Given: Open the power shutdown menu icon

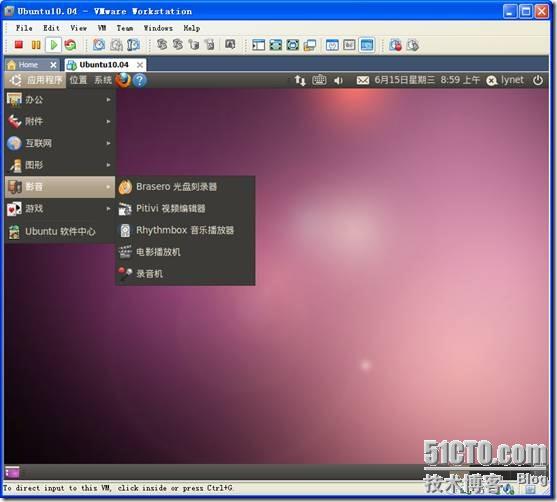Looking at the screenshot, I should 538,80.
